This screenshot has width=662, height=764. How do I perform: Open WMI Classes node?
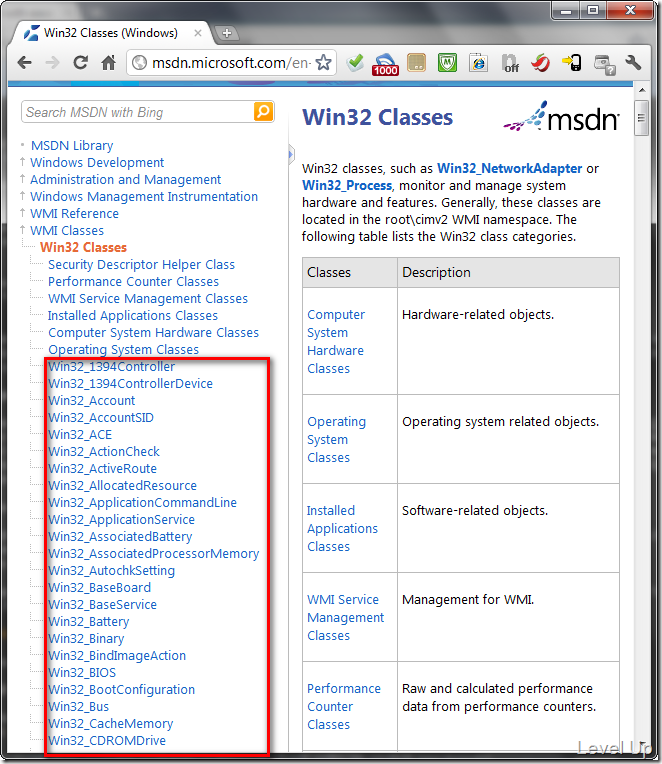[x=67, y=231]
